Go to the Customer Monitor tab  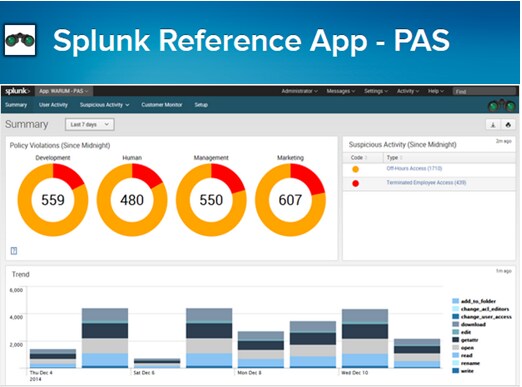[162, 105]
